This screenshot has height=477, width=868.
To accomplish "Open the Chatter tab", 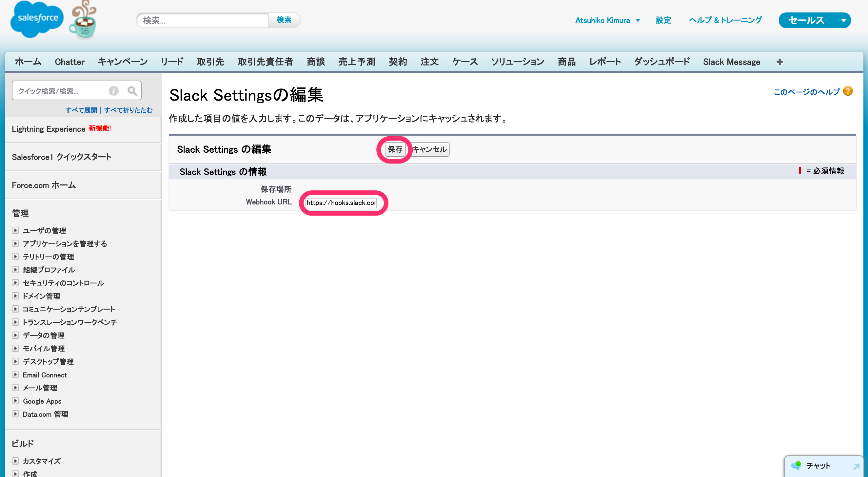I will [69, 62].
